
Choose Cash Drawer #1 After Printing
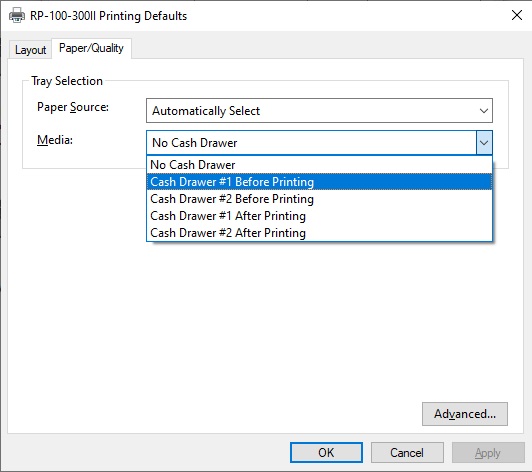[x=319, y=216]
